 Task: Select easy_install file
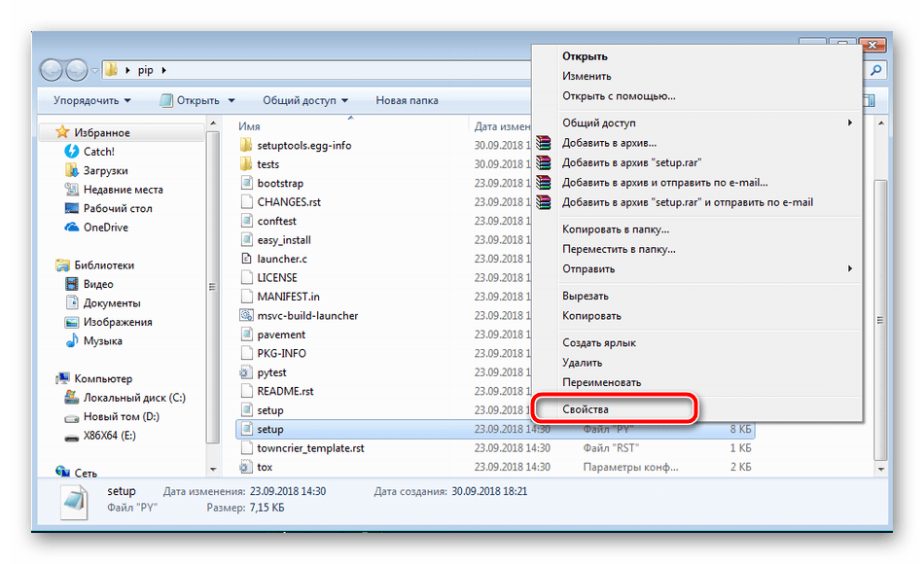coord(283,240)
